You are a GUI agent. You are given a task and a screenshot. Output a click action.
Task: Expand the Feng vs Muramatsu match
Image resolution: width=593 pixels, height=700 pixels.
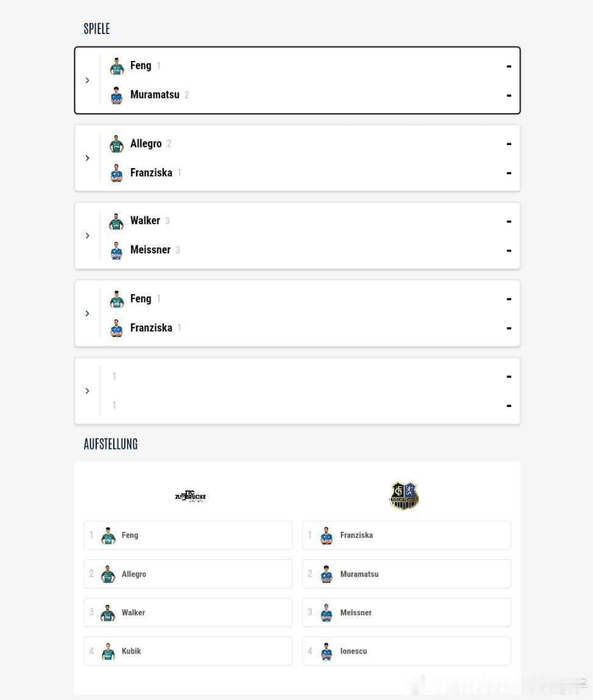88,80
